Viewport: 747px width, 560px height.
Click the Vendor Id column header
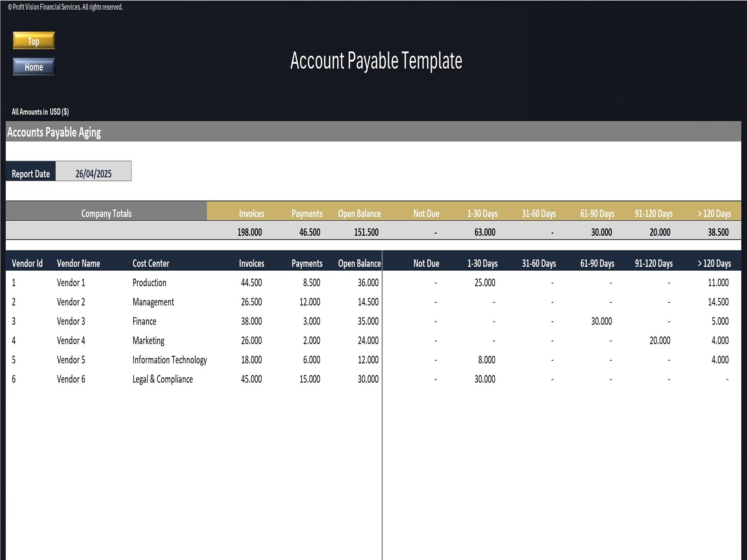coord(27,263)
